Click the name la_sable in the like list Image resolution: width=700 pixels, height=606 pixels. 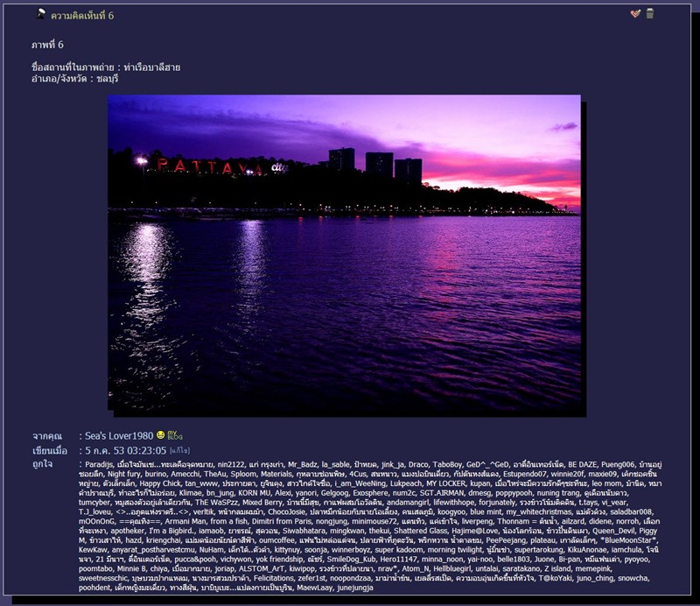(x=335, y=465)
